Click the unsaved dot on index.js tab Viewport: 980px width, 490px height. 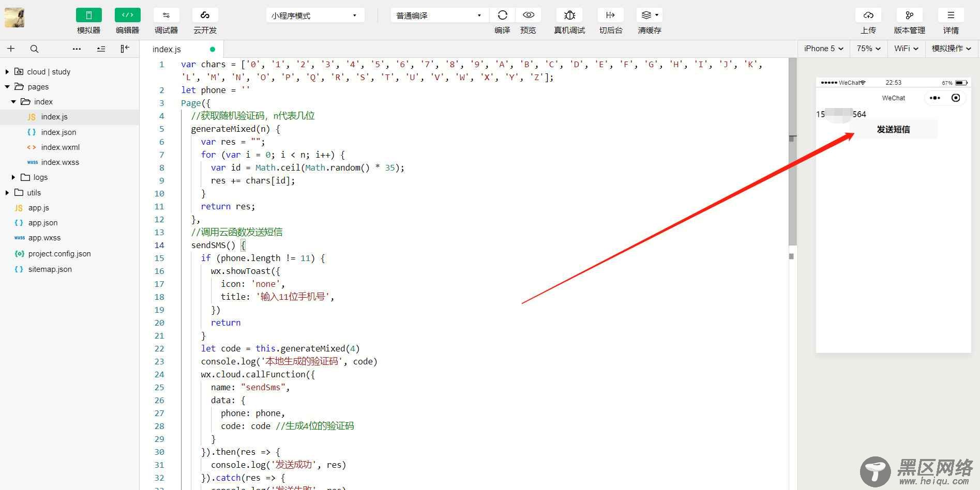[213, 49]
